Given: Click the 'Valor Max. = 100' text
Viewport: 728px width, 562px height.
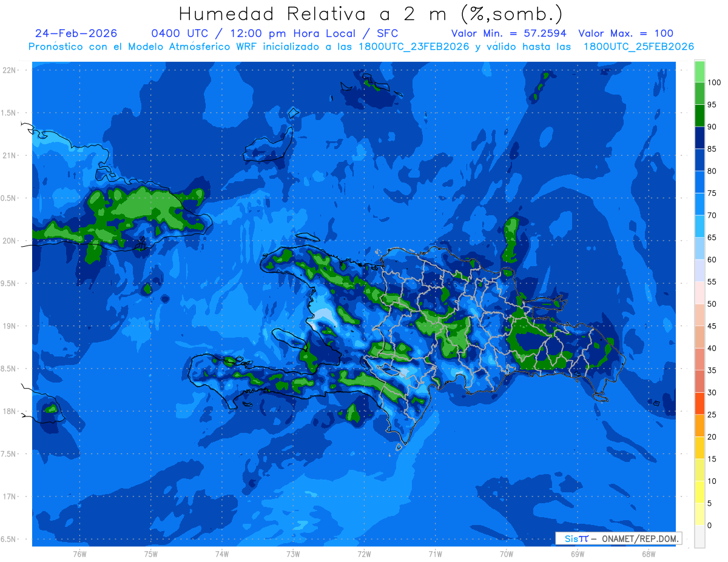Looking at the screenshot, I should pos(626,33).
